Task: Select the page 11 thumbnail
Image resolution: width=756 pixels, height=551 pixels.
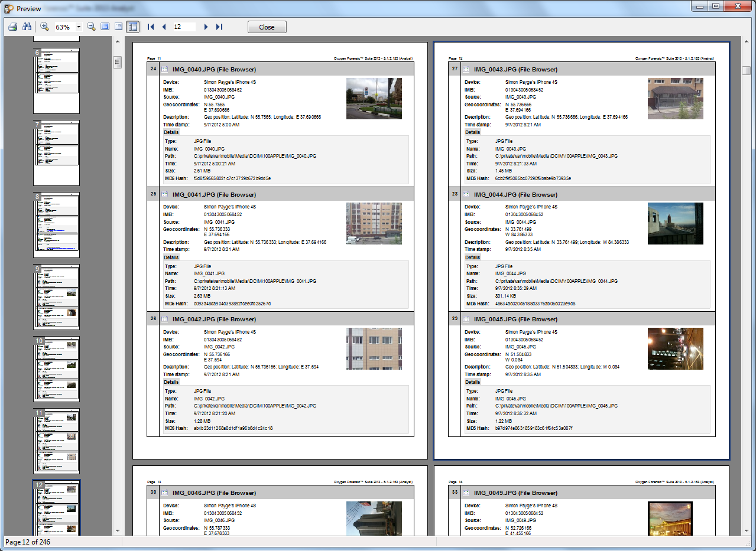Action: [x=56, y=441]
